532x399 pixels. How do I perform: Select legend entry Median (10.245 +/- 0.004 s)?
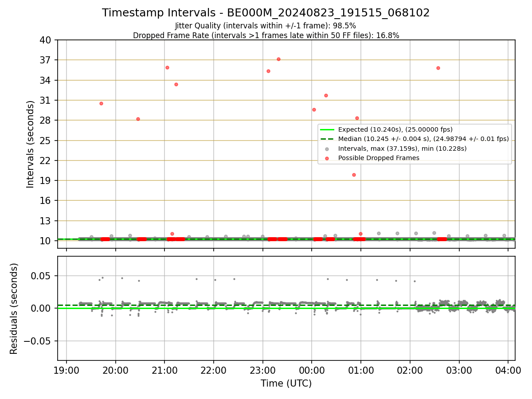point(423,139)
